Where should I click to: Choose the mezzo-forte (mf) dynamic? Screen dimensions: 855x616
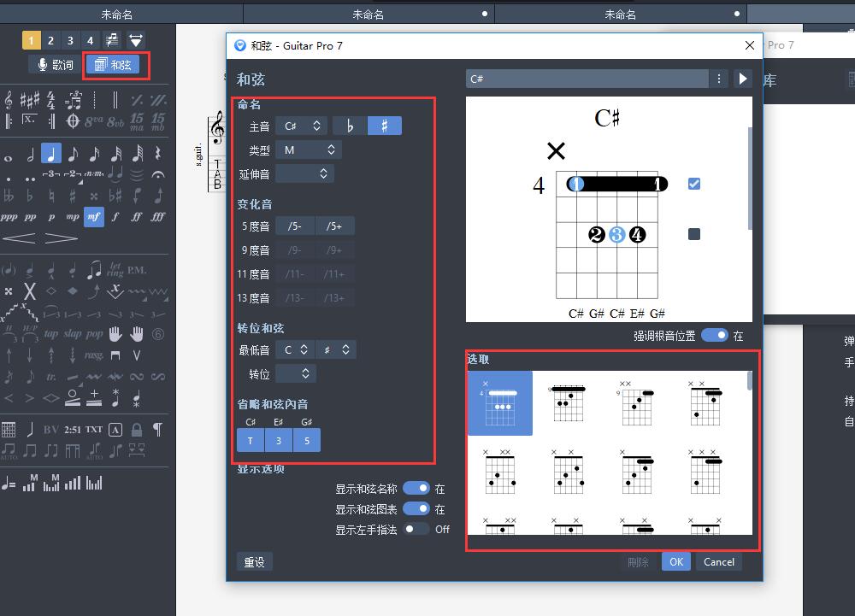(94, 217)
